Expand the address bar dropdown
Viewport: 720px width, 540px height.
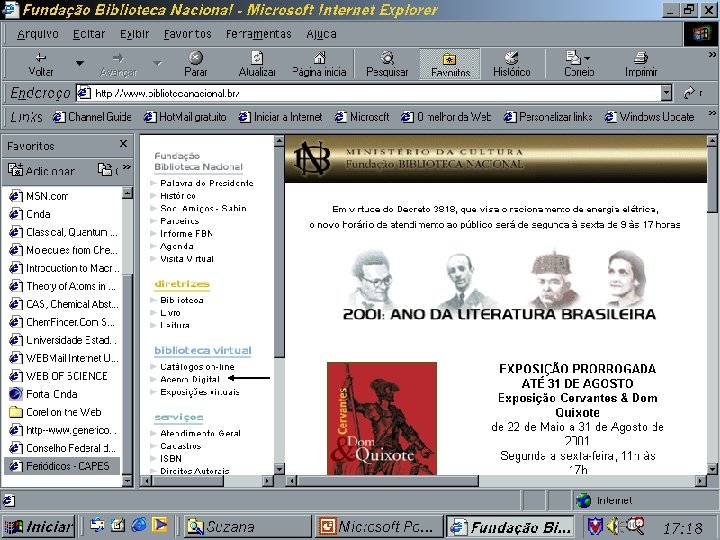[x=666, y=93]
